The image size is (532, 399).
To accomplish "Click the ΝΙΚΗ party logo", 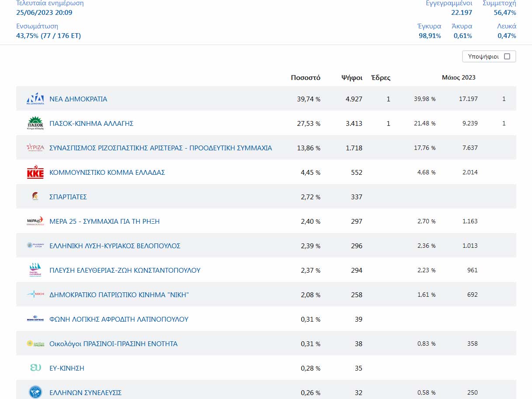I will click(35, 295).
